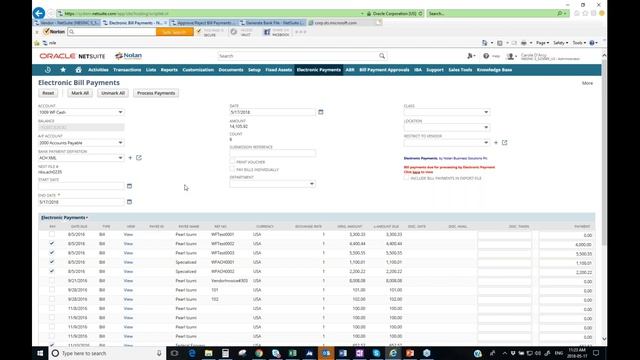The width and height of the screenshot is (640, 360).
Task: Click plus icon next to Restrict to Vendor
Action: [x=496, y=142]
